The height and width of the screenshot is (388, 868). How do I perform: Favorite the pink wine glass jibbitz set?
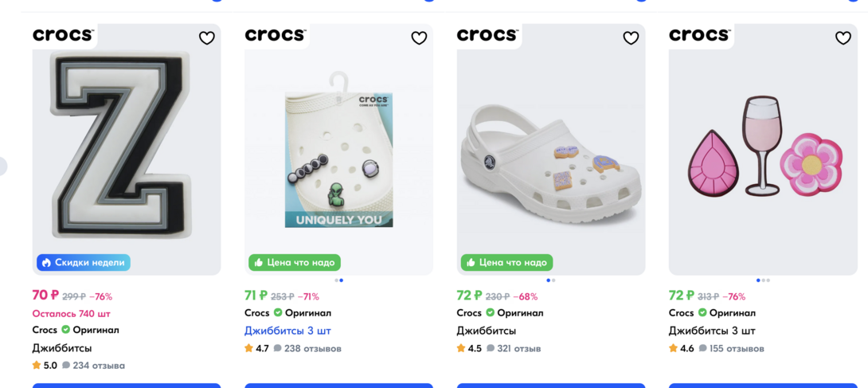(843, 38)
